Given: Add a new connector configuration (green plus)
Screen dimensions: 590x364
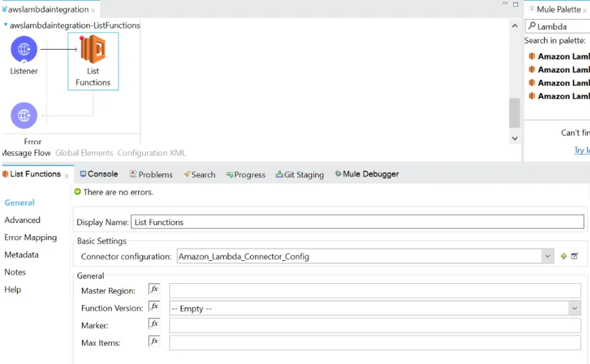Looking at the screenshot, I should click(x=564, y=256).
